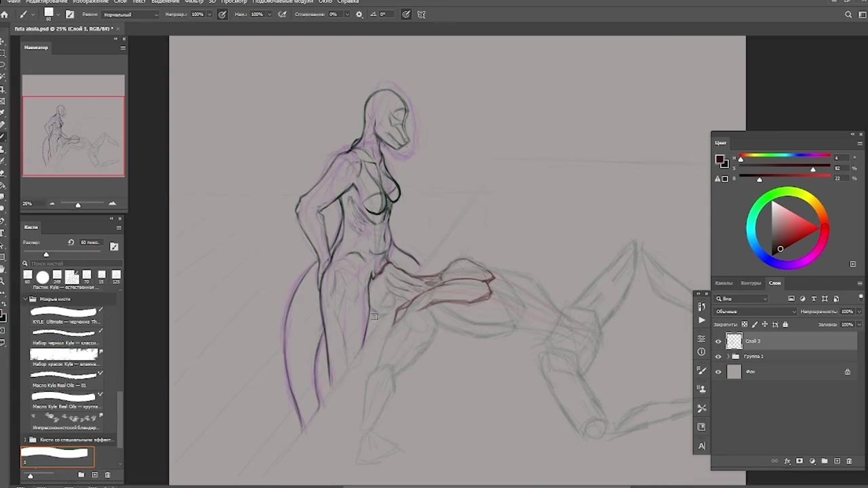
Task: Toggle symmetry painting butterfly icon
Action: click(421, 14)
